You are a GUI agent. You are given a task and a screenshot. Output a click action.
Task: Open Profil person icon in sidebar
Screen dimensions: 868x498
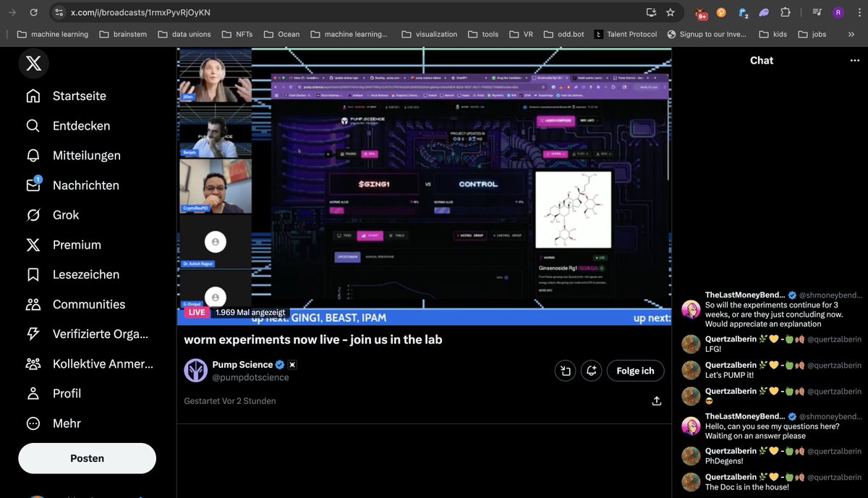click(33, 393)
